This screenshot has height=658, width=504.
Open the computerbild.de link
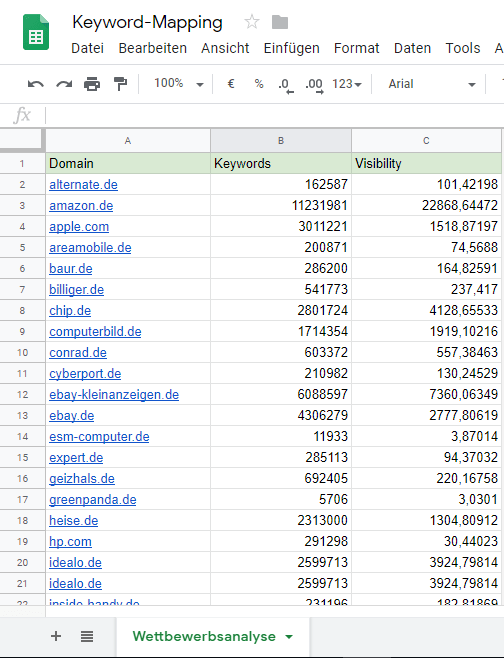pyautogui.click(x=95, y=332)
